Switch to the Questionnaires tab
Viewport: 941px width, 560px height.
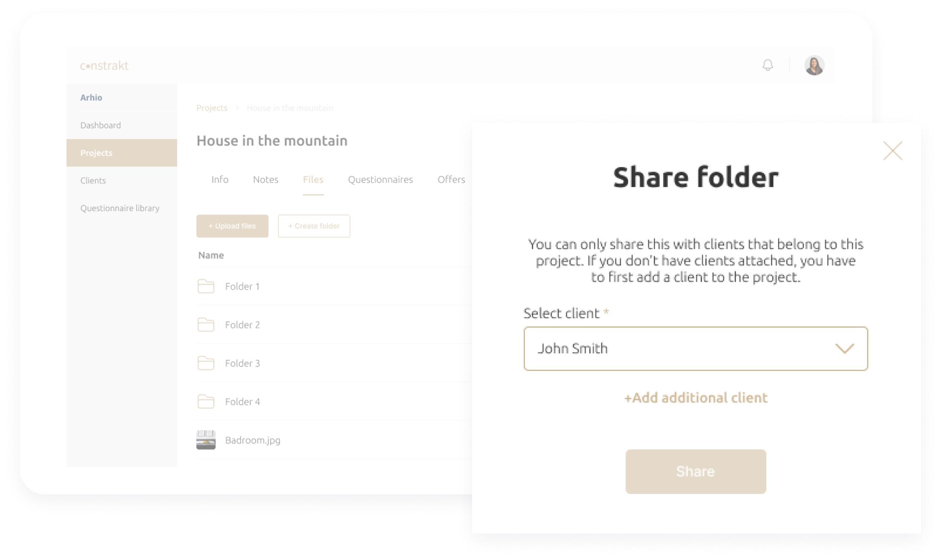380,179
